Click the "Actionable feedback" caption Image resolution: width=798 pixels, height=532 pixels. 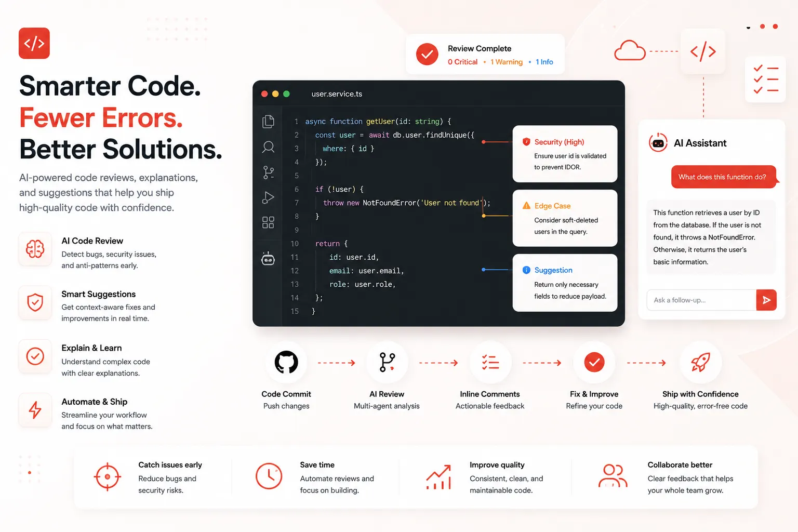tap(490, 406)
